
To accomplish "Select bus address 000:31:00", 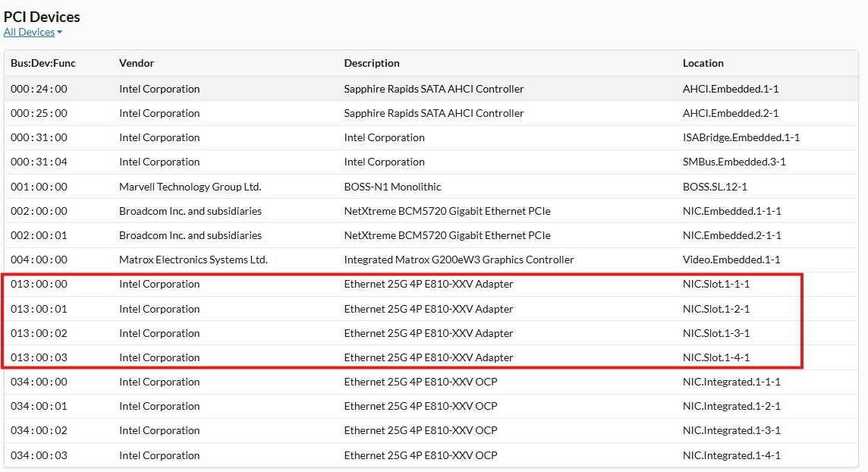I will tap(39, 138).
